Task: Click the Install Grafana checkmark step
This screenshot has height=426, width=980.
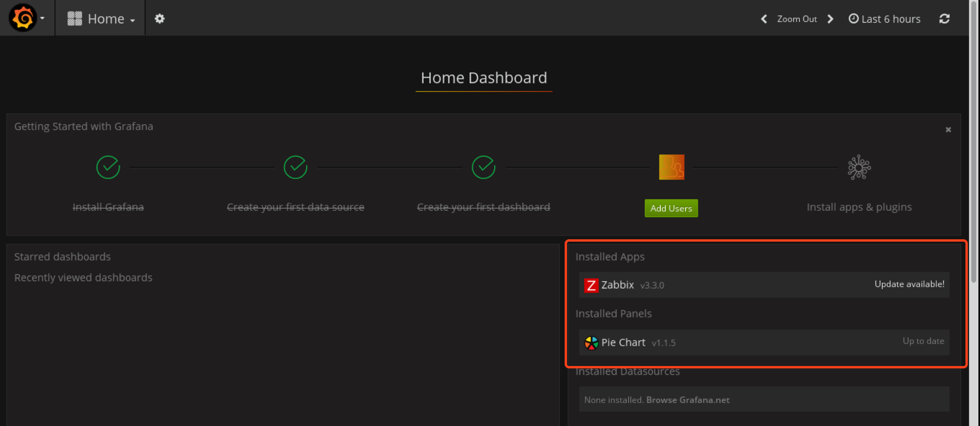Action: pos(108,167)
